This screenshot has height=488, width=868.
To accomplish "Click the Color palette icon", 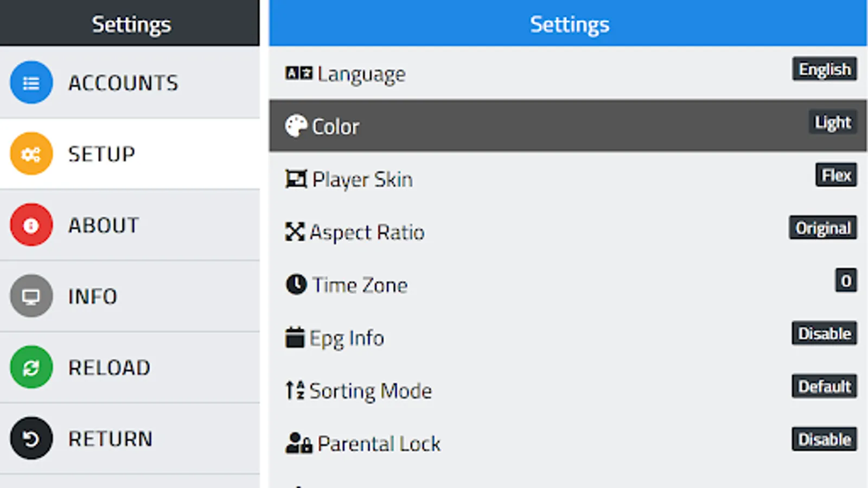I will 296,125.
